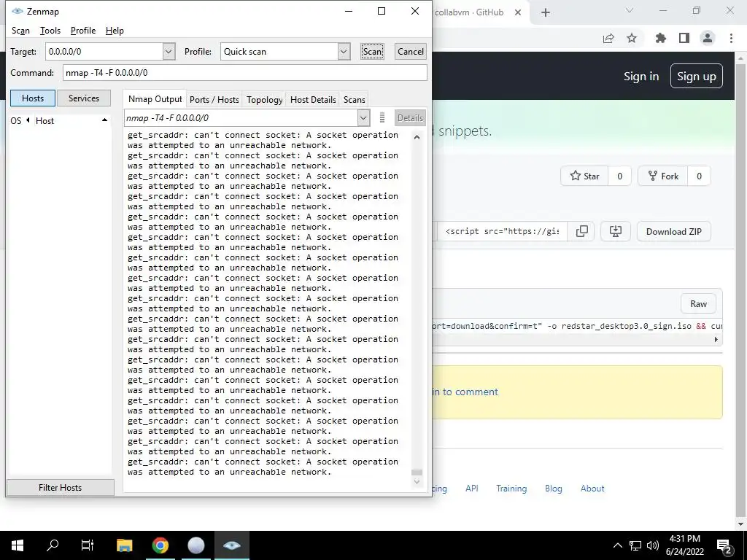747x560 pixels.
Task: Switch to the Scans tab
Action: click(354, 99)
